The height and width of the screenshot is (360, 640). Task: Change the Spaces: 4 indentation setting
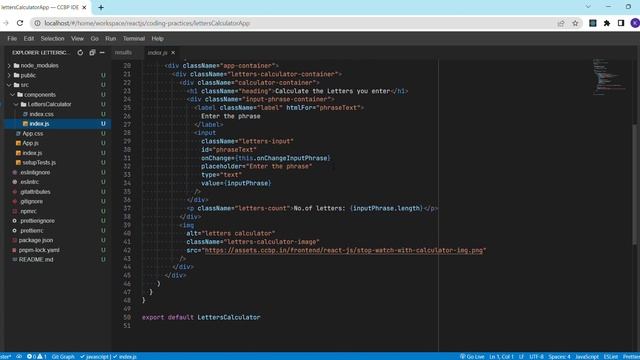[559, 356]
